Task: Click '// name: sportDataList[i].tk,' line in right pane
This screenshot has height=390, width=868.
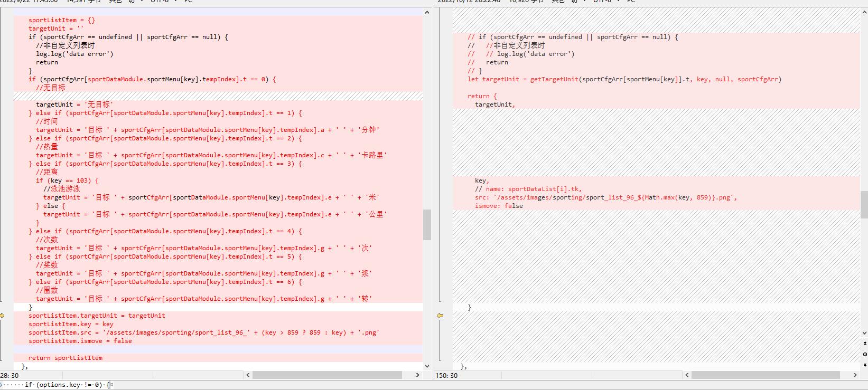Action: pyautogui.click(x=528, y=189)
